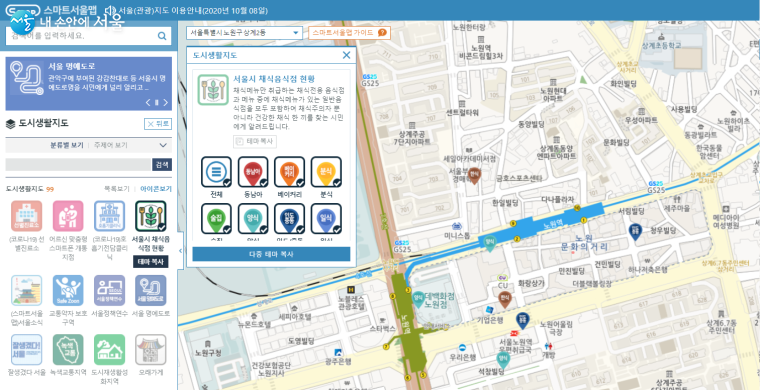Click the magnifier icon in the top search box
Screen dimensions: 760x391
162,36
